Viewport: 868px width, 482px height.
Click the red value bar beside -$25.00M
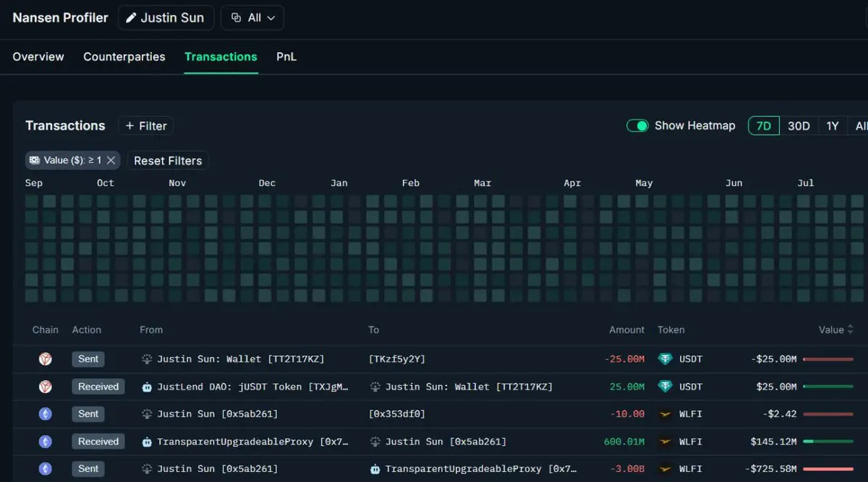pos(828,359)
